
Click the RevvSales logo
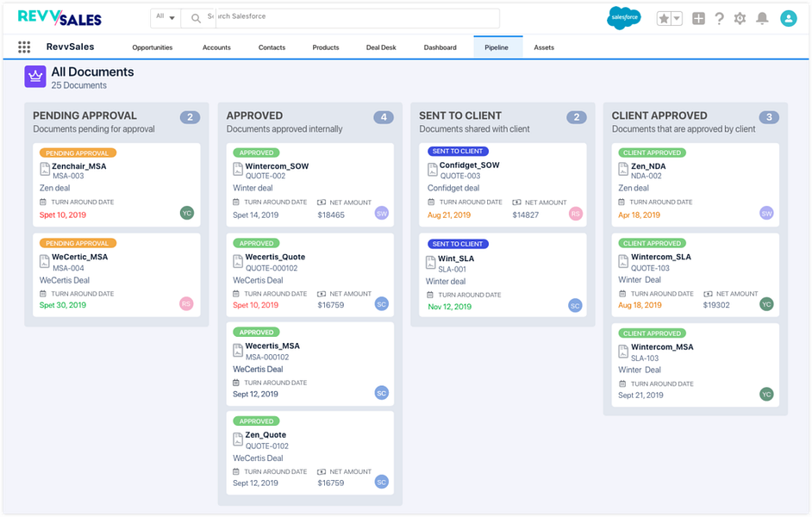click(59, 17)
